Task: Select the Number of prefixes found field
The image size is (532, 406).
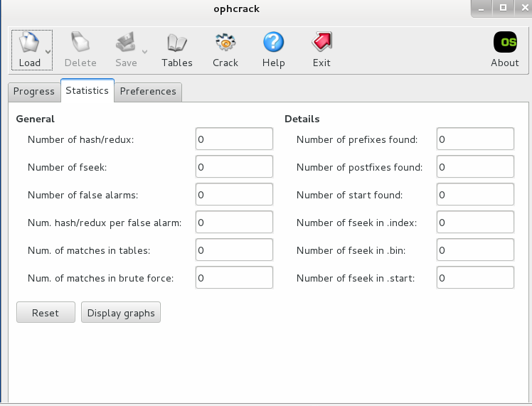Action: pyautogui.click(x=475, y=139)
